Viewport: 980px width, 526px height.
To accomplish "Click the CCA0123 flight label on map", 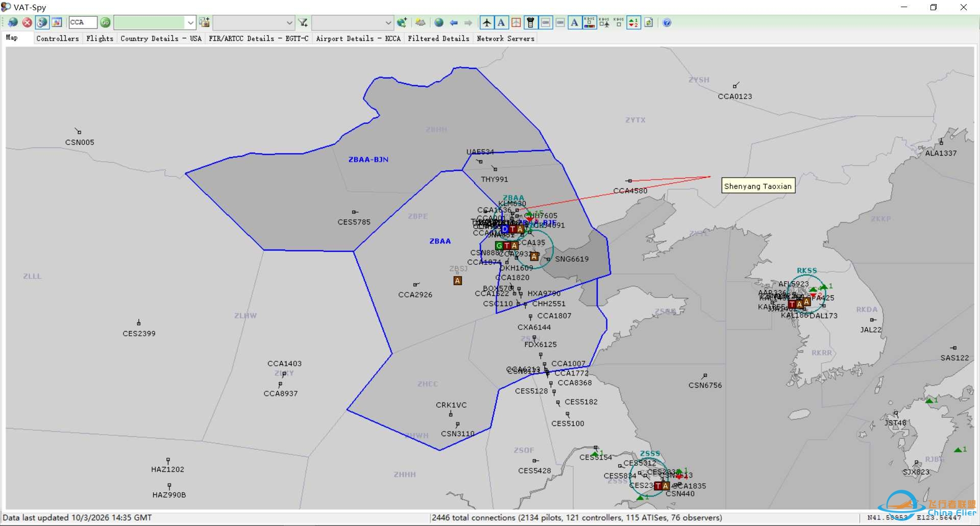I will click(735, 96).
